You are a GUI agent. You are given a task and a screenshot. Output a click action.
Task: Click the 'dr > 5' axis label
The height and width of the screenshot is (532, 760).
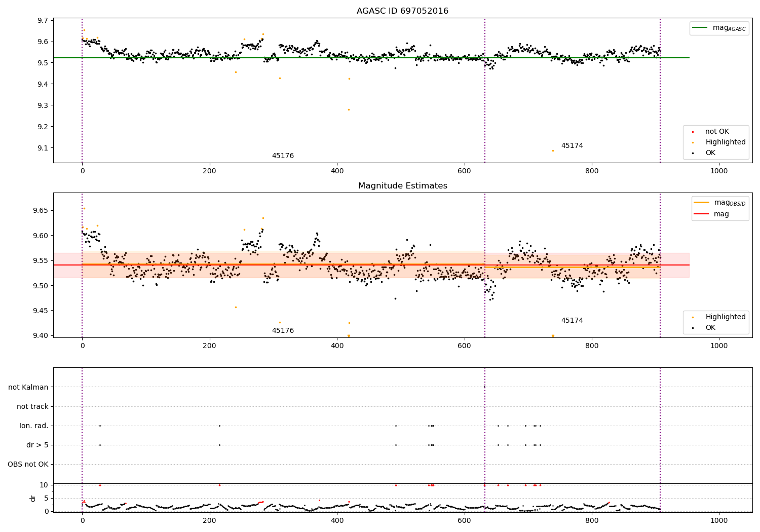pos(37,445)
